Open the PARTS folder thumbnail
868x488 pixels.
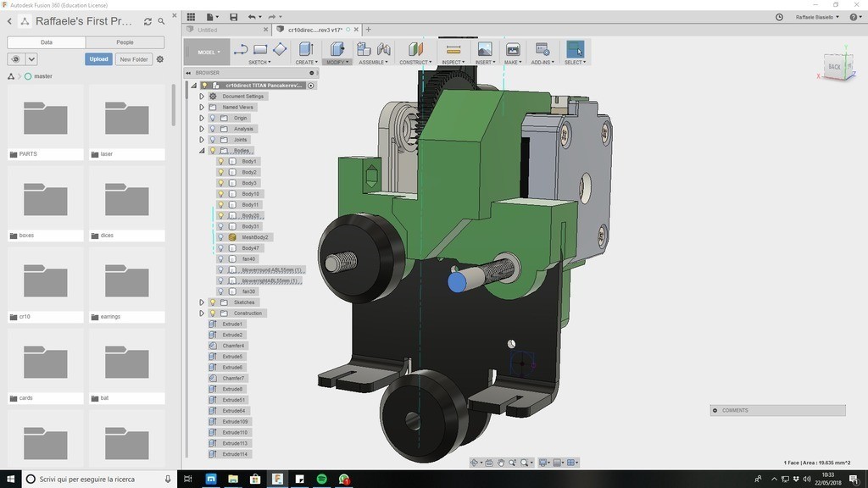pos(46,119)
